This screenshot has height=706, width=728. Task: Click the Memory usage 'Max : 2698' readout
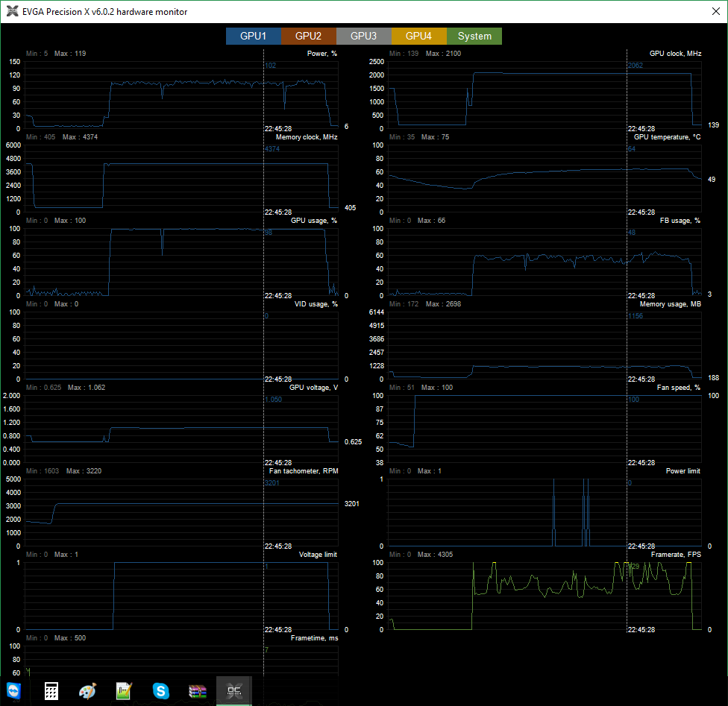[443, 304]
